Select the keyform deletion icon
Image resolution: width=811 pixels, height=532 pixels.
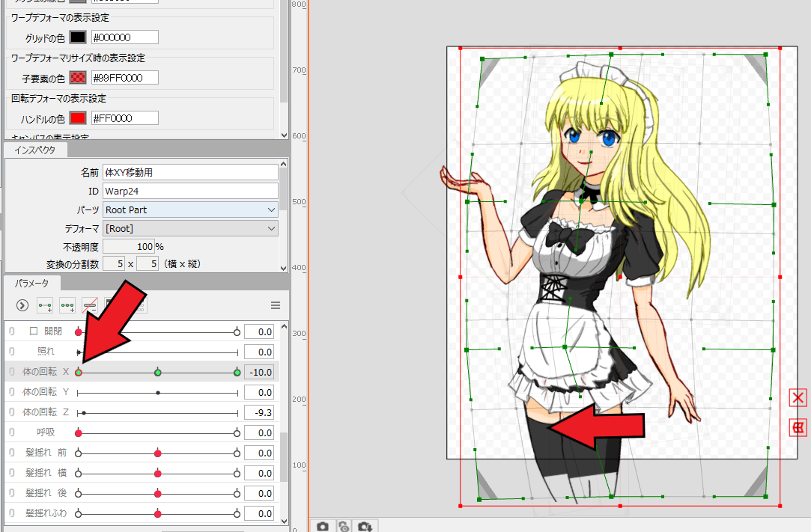pyautogui.click(x=90, y=305)
